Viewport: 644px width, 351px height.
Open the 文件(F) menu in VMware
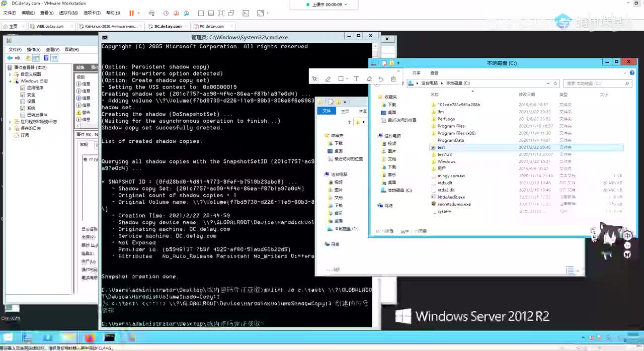tap(10, 13)
